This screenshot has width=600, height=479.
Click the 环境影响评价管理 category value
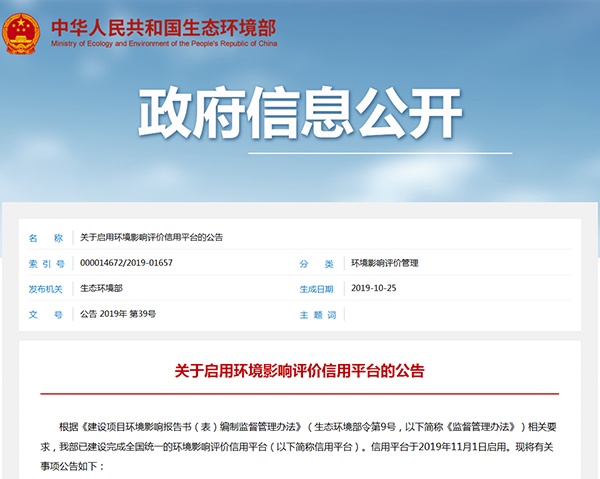click(384, 264)
